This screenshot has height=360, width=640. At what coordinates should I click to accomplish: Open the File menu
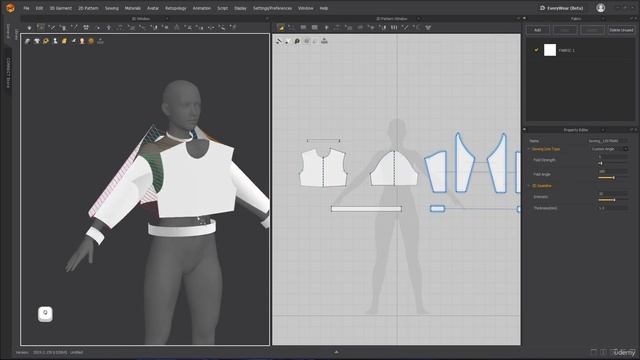click(26, 8)
